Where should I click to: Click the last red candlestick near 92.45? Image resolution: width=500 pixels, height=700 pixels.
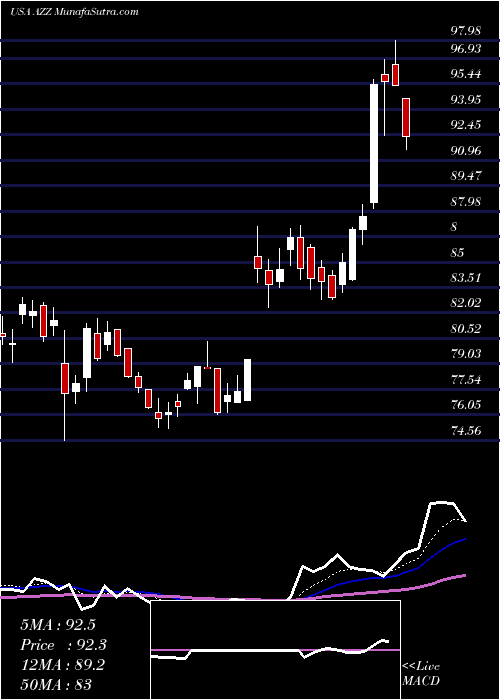pyautogui.click(x=406, y=117)
